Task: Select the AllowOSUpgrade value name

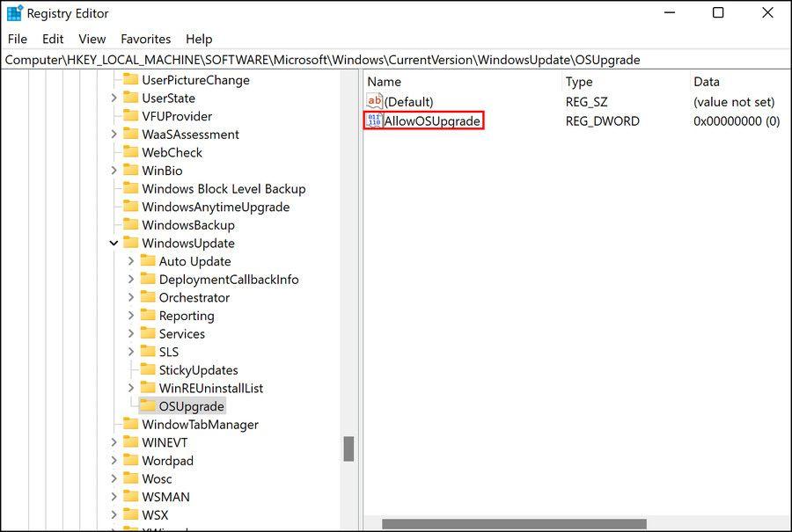Action: tap(432, 121)
